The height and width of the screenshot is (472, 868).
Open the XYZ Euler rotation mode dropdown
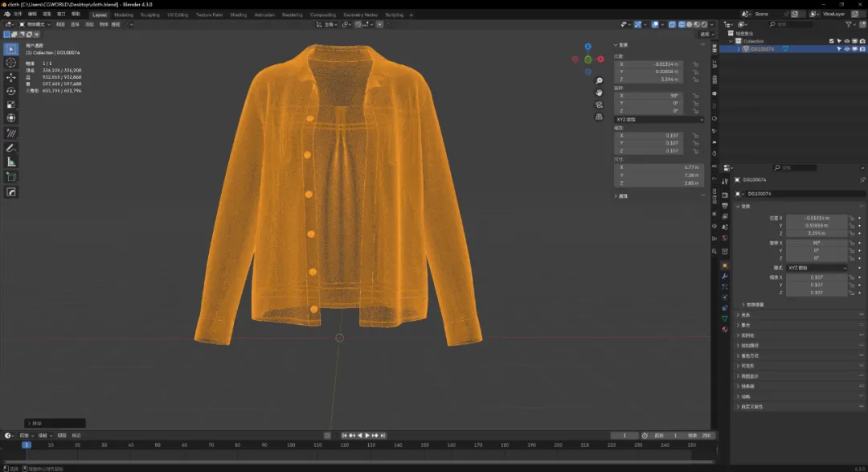[x=659, y=119]
